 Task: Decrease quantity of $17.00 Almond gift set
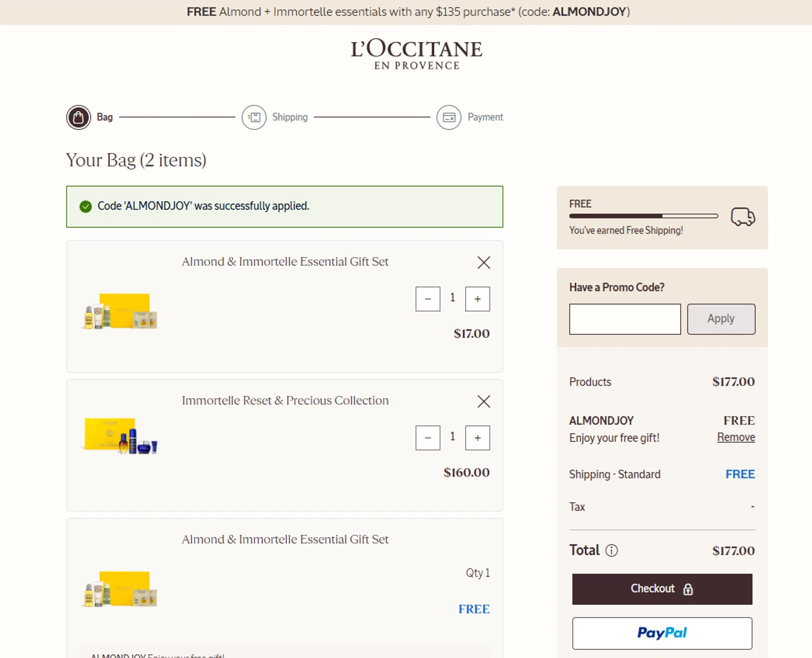click(x=428, y=299)
